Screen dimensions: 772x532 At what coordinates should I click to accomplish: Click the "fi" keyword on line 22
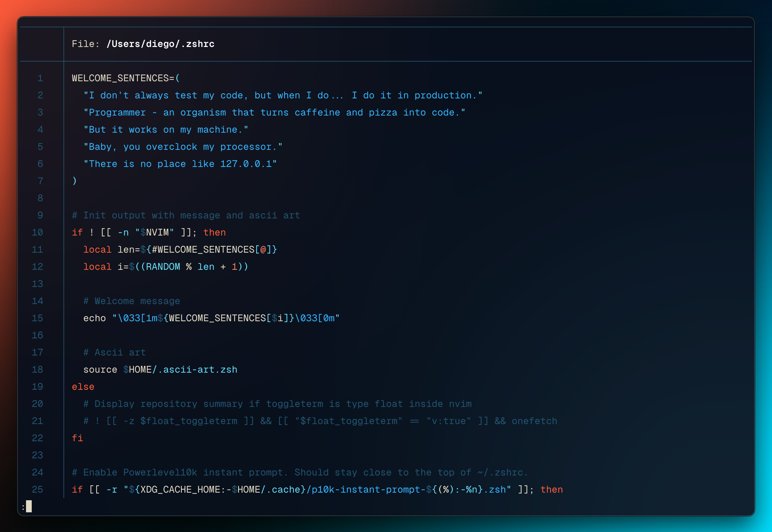(x=78, y=438)
